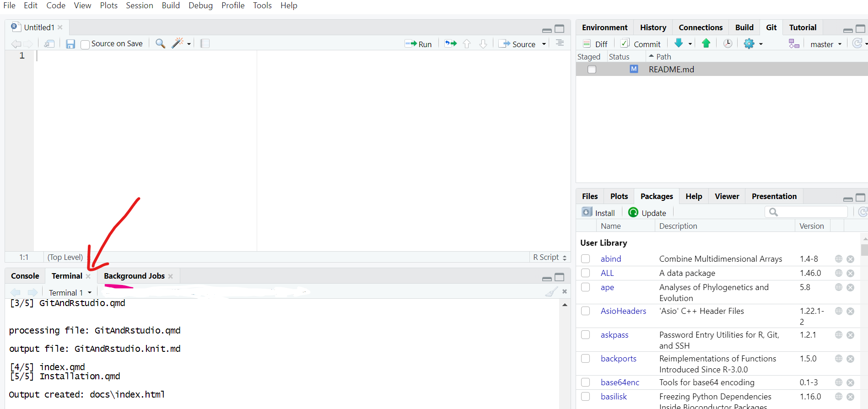Click the compile report notebook icon

[x=205, y=43]
